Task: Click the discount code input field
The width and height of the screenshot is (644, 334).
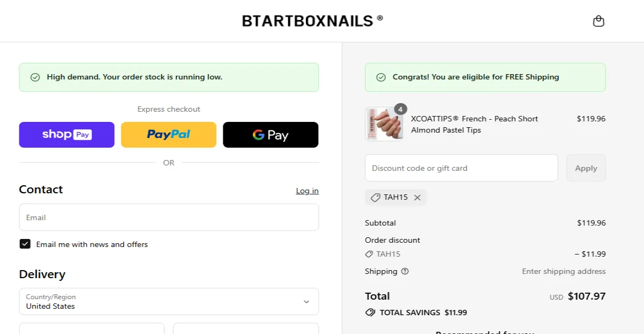Action: (461, 168)
